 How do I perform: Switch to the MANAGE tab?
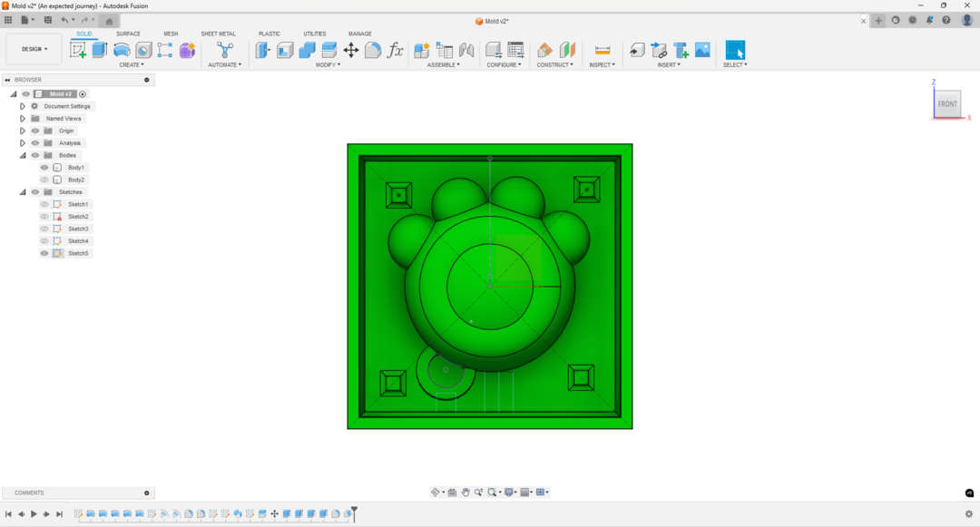[359, 34]
